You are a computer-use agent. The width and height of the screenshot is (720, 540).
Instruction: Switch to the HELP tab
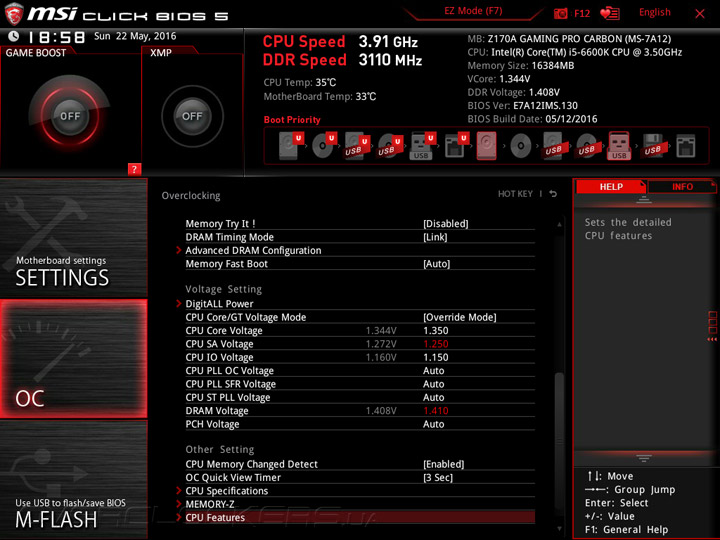[611, 186]
